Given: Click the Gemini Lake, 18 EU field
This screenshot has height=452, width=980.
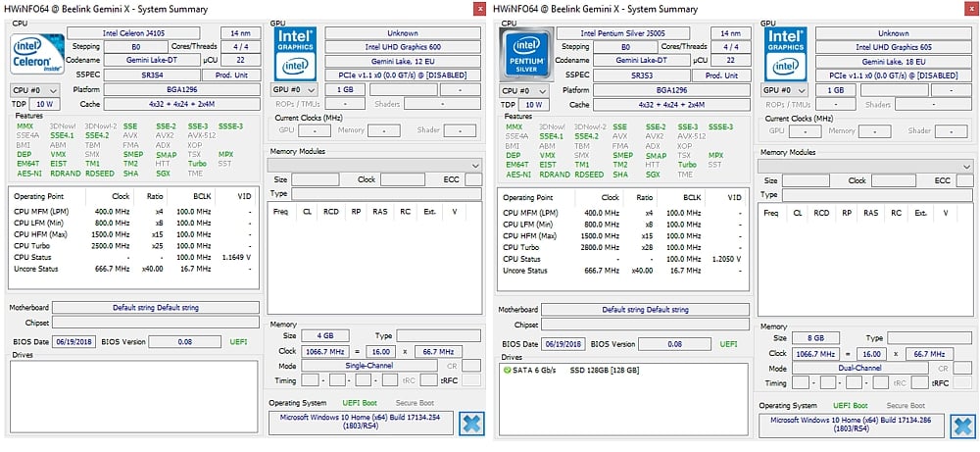Looking at the screenshot, I should [894, 61].
